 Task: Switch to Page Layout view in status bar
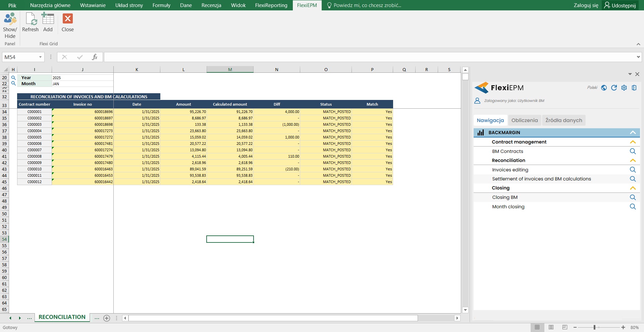(551, 327)
